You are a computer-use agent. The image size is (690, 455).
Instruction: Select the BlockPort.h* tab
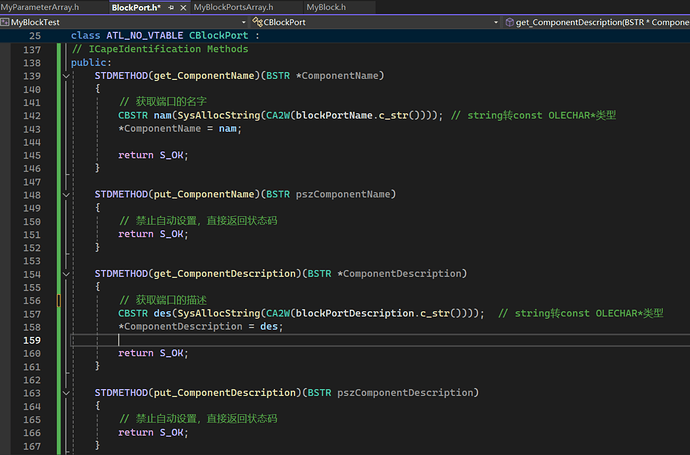coord(136,7)
